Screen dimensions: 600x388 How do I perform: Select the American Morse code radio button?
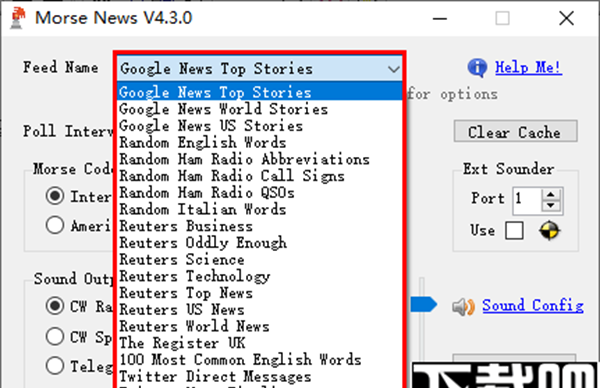click(x=55, y=225)
